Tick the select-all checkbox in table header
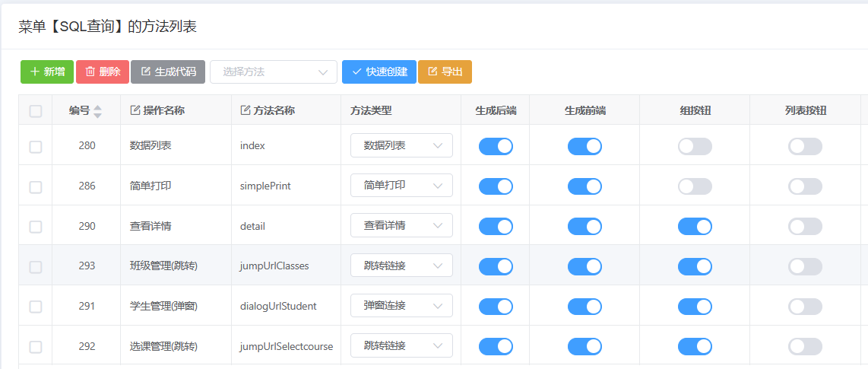Viewport: 868px width, 369px height. (x=36, y=111)
